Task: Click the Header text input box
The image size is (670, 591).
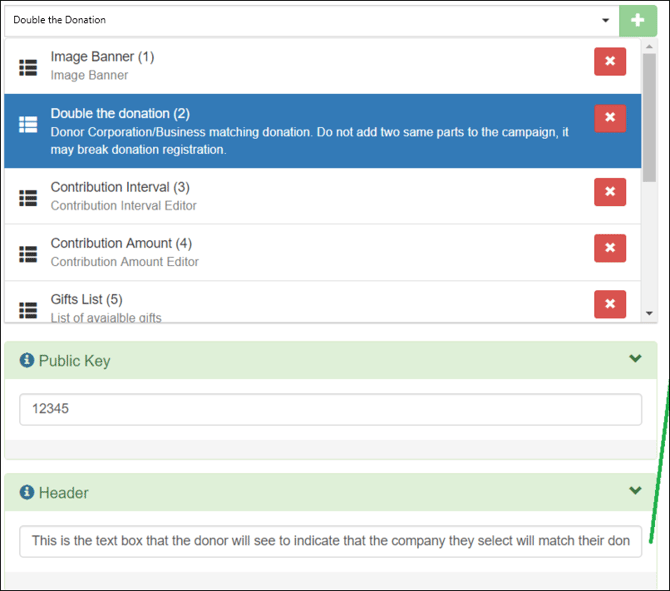Action: [330, 541]
